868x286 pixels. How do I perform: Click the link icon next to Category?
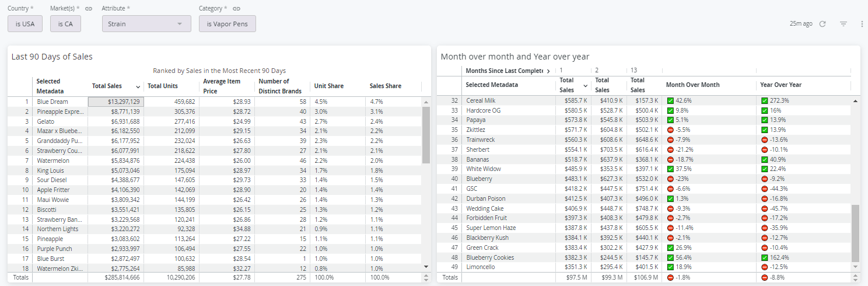pyautogui.click(x=236, y=9)
